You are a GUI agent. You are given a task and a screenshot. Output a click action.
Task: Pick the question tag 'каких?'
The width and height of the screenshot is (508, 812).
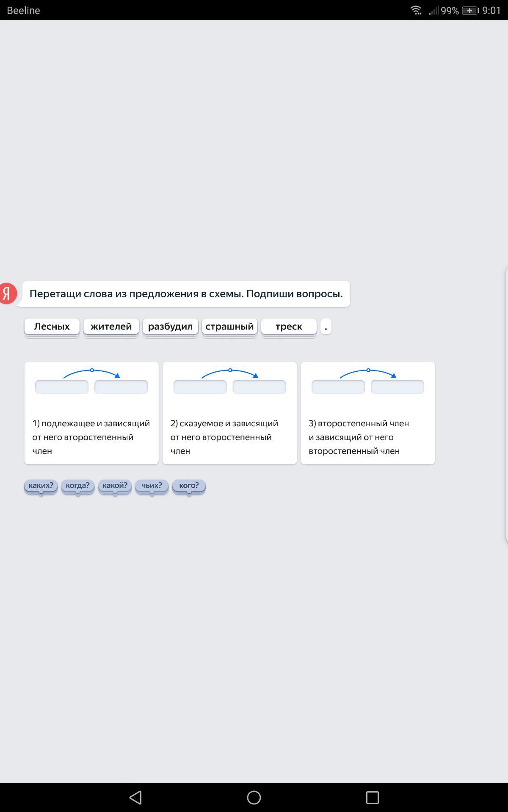point(41,486)
